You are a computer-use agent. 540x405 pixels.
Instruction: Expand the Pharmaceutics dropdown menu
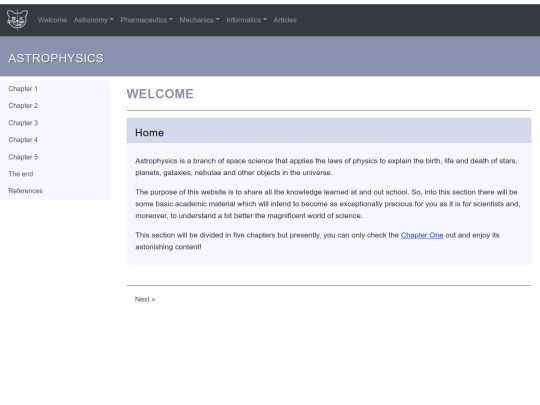[x=146, y=20]
